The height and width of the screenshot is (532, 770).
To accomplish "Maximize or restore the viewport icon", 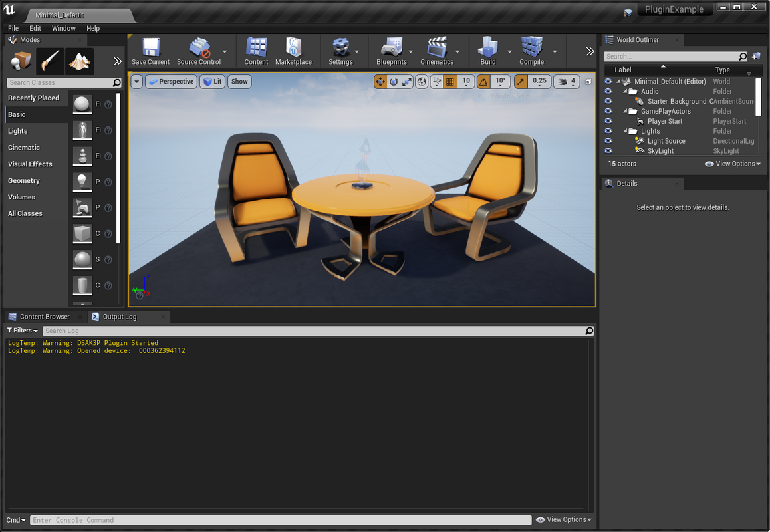I will (588, 82).
